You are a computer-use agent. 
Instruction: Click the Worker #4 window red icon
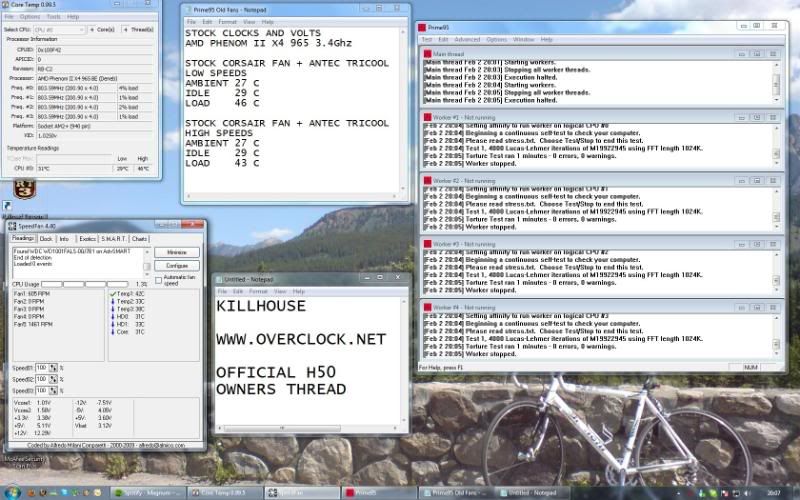pos(428,308)
